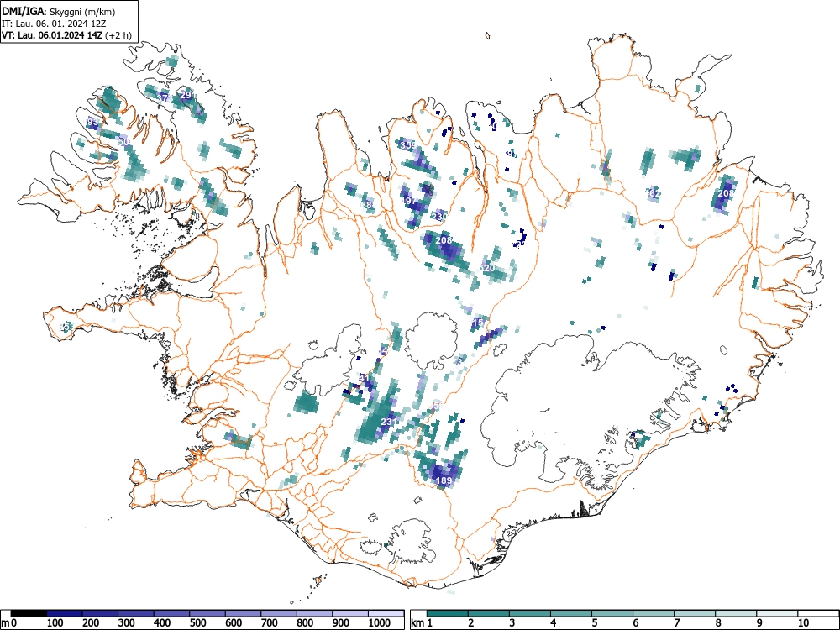Click the "km" unit label of the kilometre legend
The image size is (840, 630).
(417, 623)
